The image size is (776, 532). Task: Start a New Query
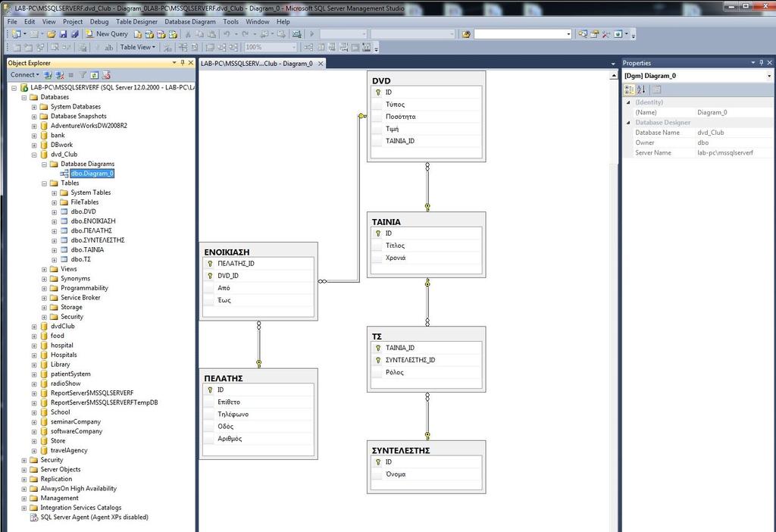(107, 34)
